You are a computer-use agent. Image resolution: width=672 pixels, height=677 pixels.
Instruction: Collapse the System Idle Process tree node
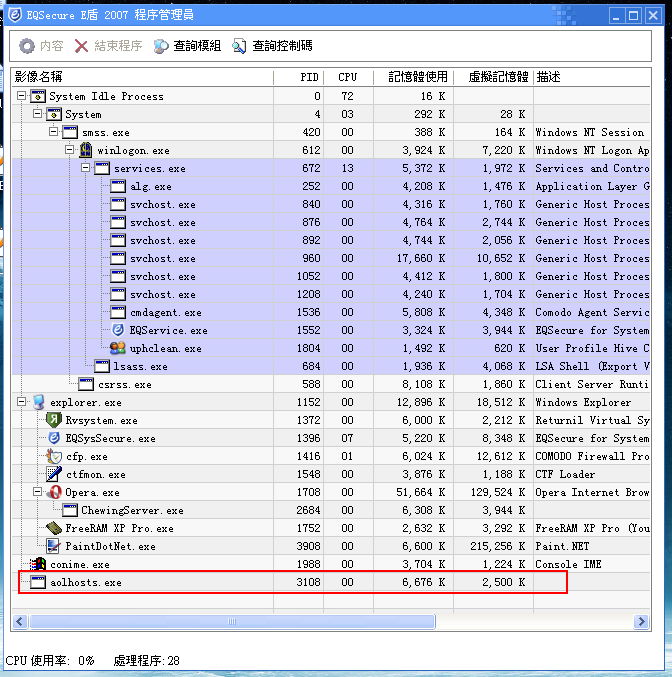click(x=21, y=95)
